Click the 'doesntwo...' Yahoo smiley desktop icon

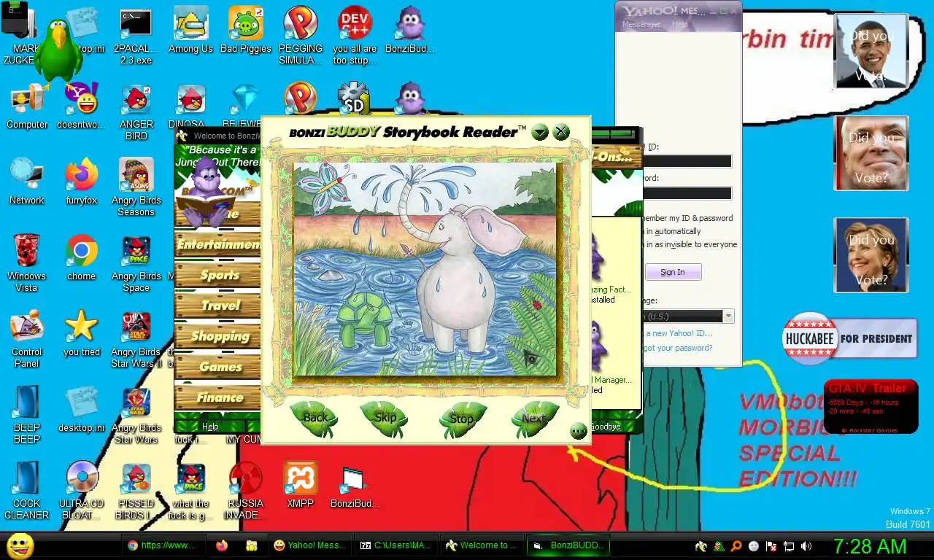click(81, 106)
